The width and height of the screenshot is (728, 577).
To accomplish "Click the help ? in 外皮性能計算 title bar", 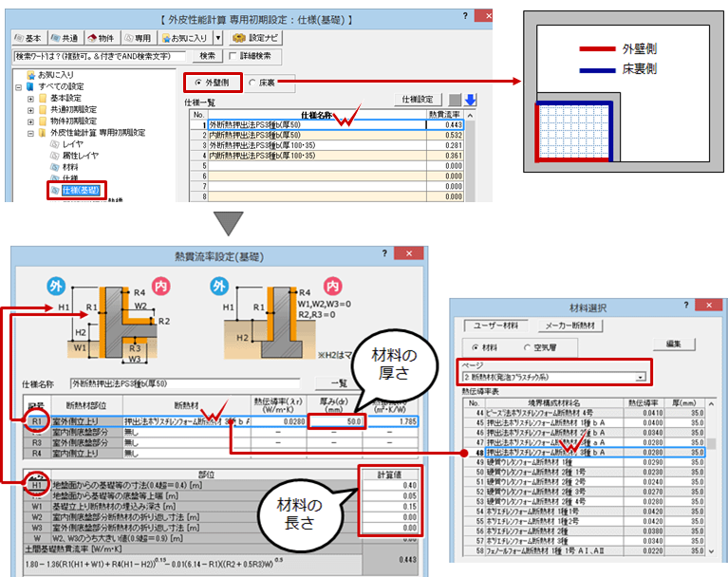I will pos(465,16).
